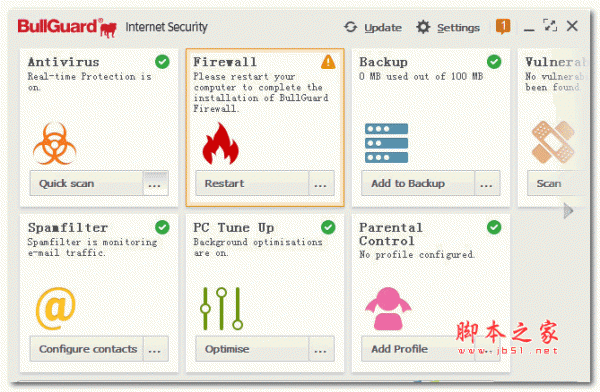Click the Antivirus biohazard icon

(54, 144)
